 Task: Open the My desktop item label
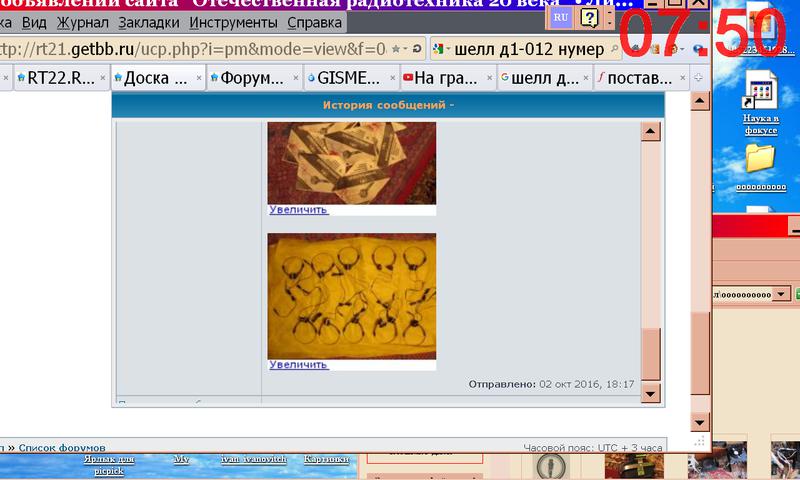click(x=181, y=460)
